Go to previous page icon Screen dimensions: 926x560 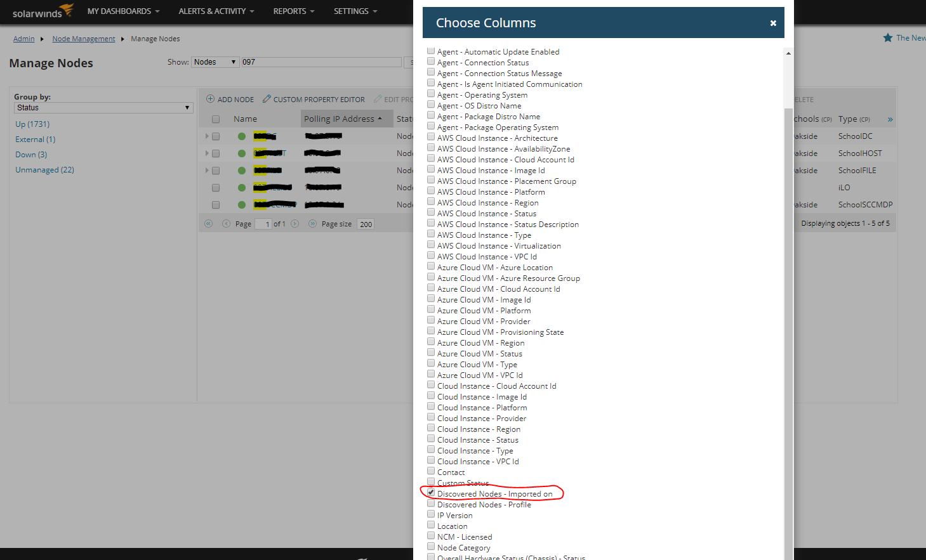coord(226,224)
